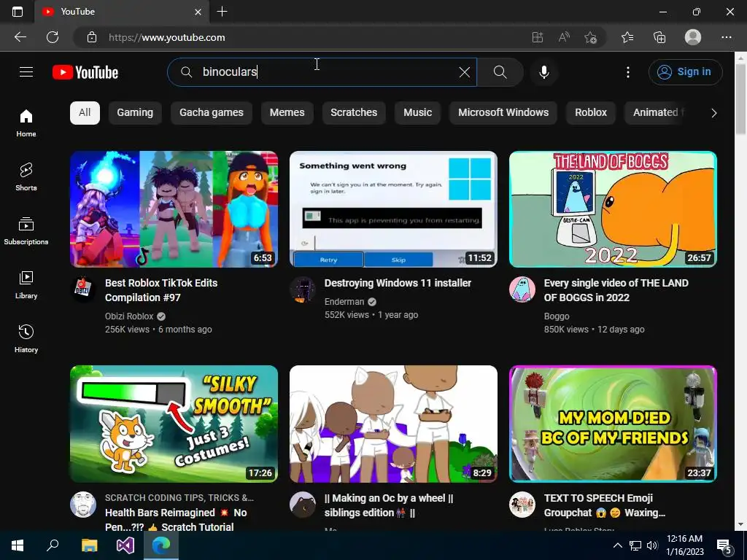The image size is (747, 560).
Task: Open the Silky Smooth Scratch thumbnail
Action: tap(174, 424)
